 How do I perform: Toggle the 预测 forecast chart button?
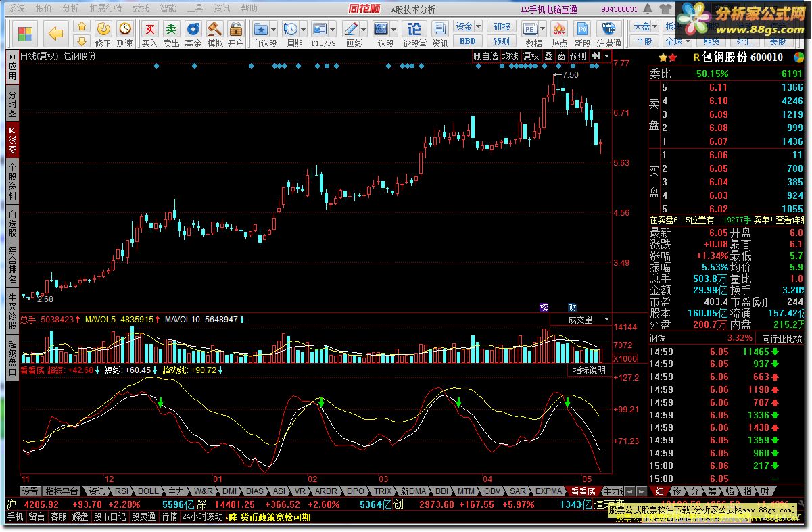click(578, 57)
